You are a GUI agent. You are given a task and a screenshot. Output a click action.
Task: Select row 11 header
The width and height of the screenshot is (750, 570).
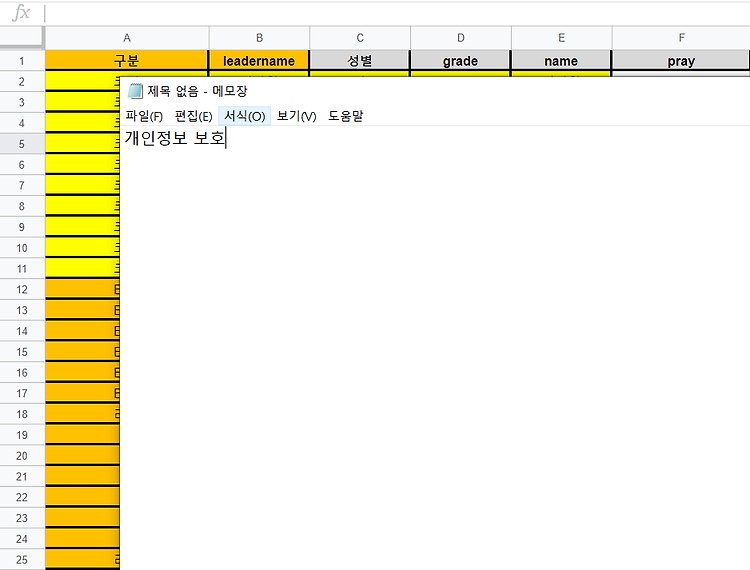[x=22, y=269]
